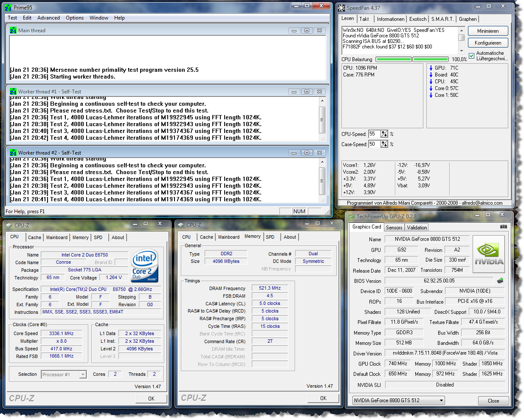This screenshot has width=524, height=420.
Task: Click the DRAM Frequency 521.3 MHz value
Action: (270, 288)
